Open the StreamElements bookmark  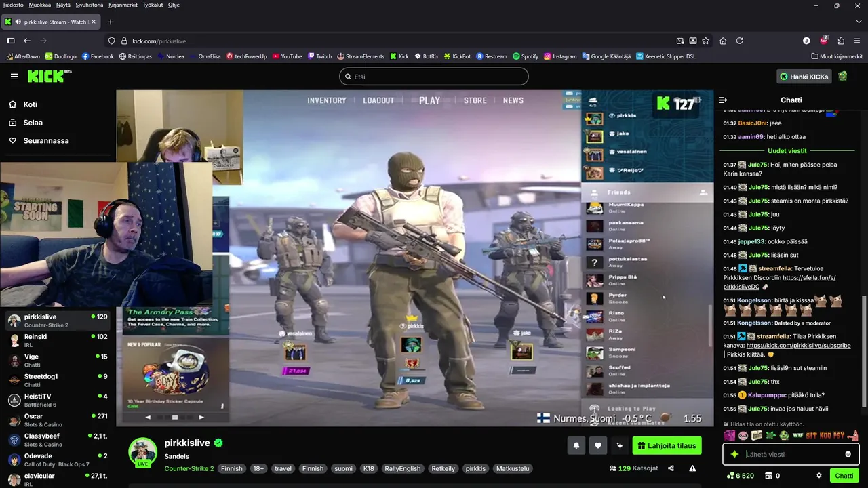coord(360,56)
